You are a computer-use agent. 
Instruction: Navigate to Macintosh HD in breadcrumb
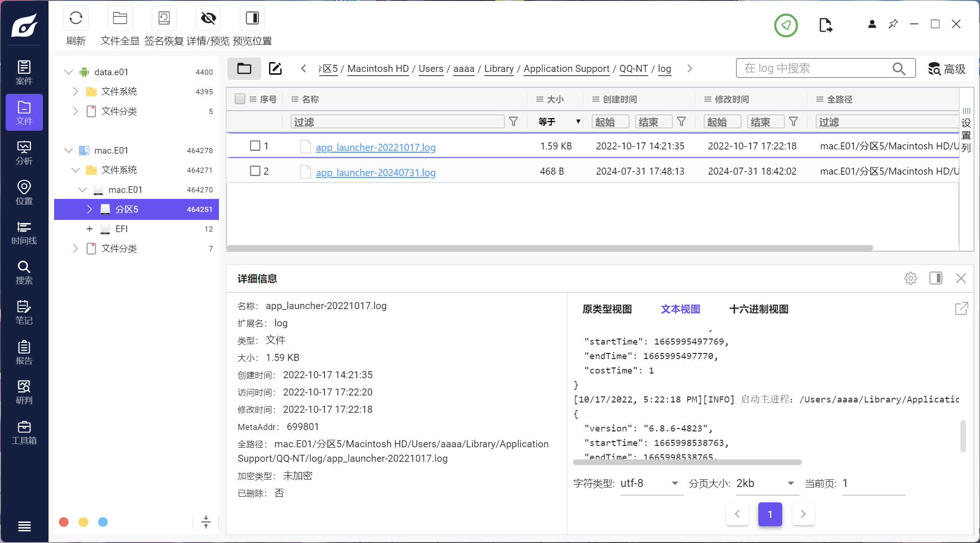[x=378, y=69]
